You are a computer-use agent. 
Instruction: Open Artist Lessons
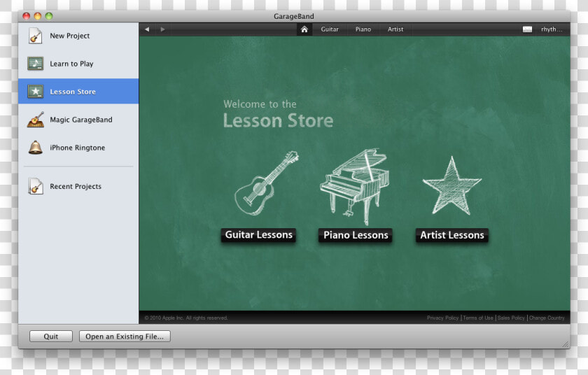pyautogui.click(x=452, y=235)
